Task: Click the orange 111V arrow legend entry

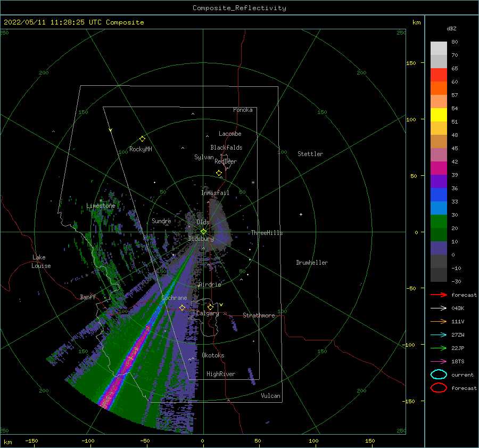Action: point(439,321)
